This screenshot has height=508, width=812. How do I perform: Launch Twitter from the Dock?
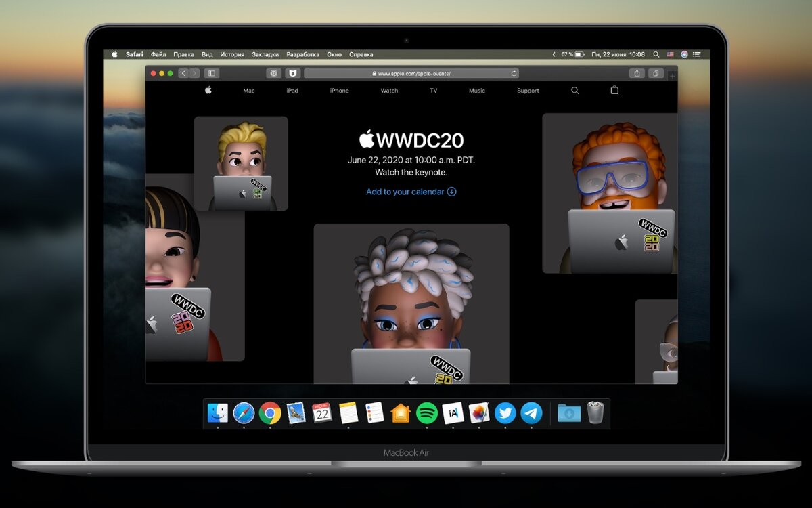505,412
